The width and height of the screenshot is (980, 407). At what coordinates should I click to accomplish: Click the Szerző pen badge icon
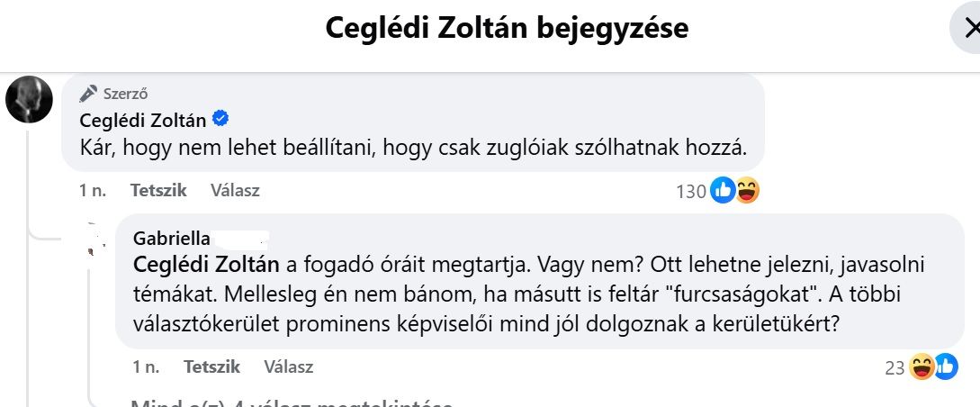point(88,93)
